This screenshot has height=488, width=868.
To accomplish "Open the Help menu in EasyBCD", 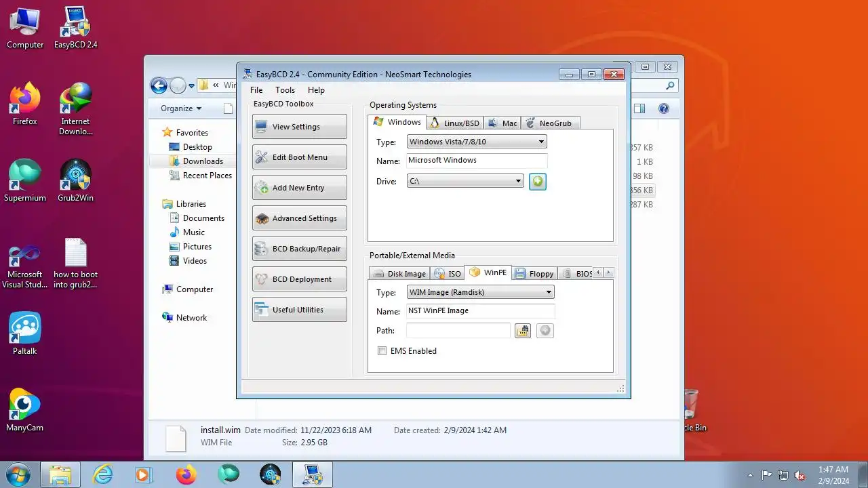I will coord(316,90).
